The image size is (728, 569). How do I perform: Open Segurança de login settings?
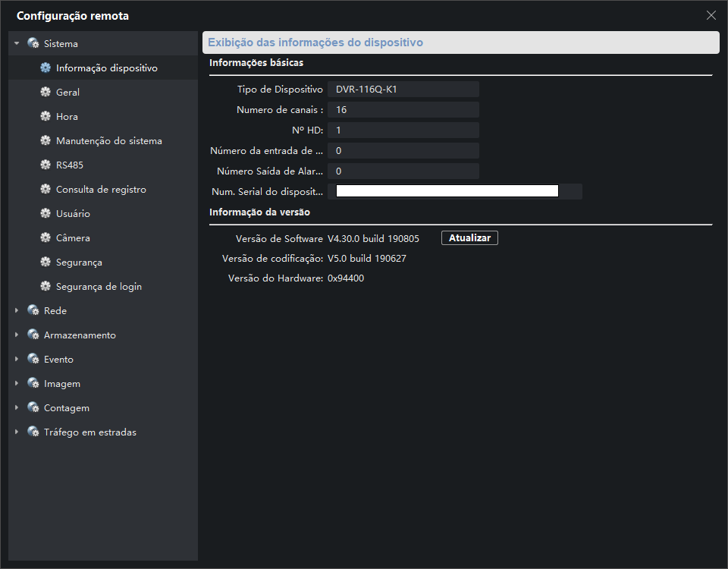[99, 287]
